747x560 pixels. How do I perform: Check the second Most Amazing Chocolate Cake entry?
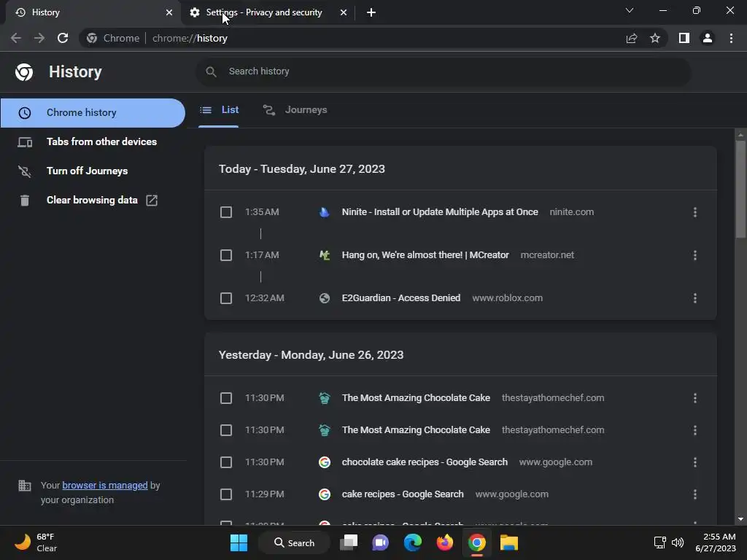pos(226,430)
